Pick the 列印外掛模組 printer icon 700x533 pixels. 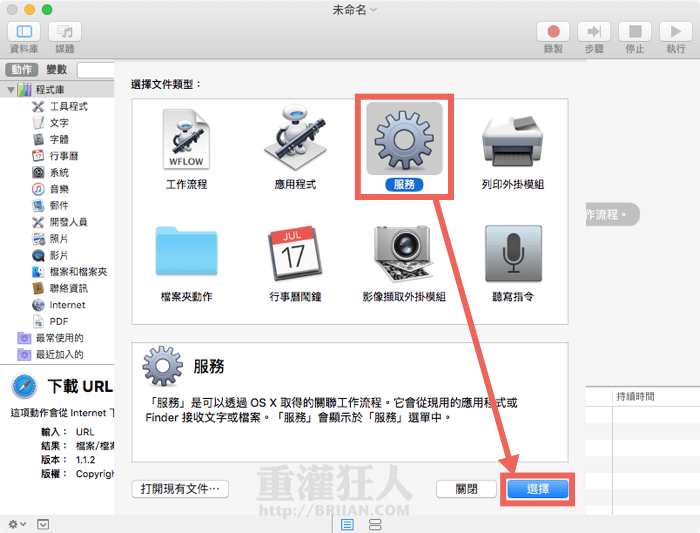pos(512,141)
